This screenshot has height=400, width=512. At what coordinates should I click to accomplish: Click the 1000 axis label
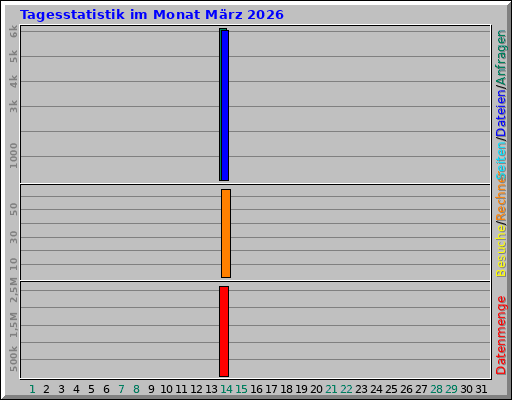tap(13, 156)
